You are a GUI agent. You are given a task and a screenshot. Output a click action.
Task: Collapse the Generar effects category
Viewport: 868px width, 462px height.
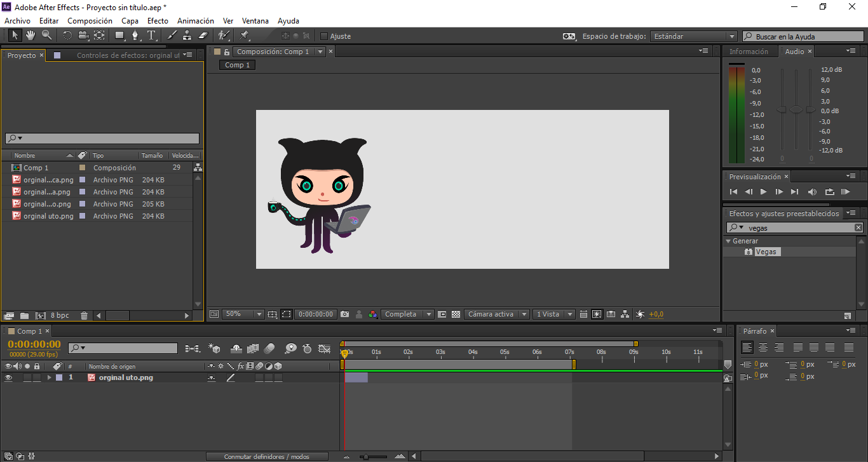(x=728, y=241)
